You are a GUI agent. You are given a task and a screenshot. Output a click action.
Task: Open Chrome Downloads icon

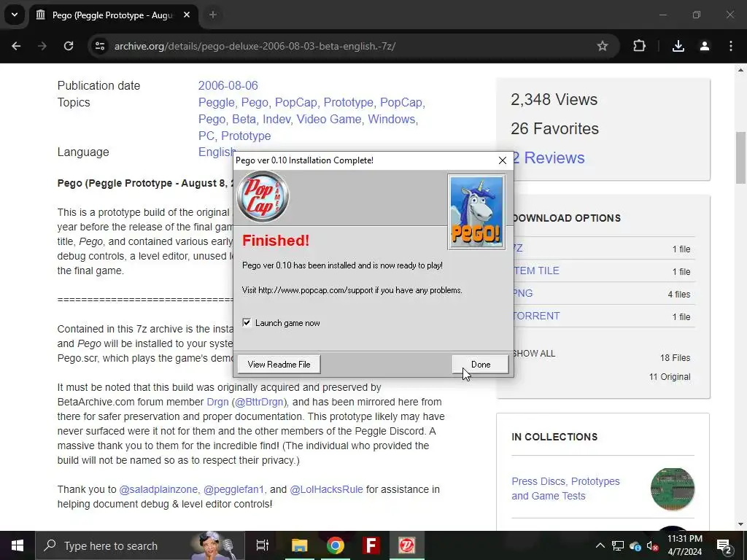[x=678, y=46]
